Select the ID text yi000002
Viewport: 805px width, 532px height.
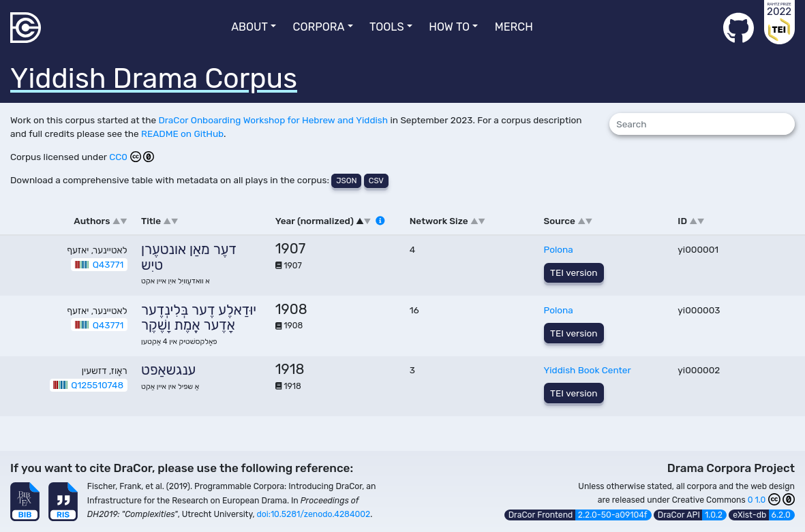[x=699, y=371]
